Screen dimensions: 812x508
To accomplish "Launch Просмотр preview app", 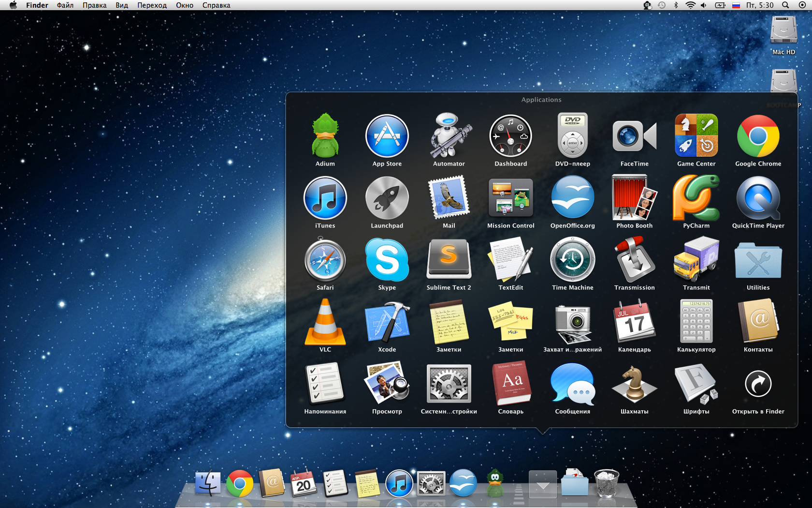I will click(x=387, y=384).
